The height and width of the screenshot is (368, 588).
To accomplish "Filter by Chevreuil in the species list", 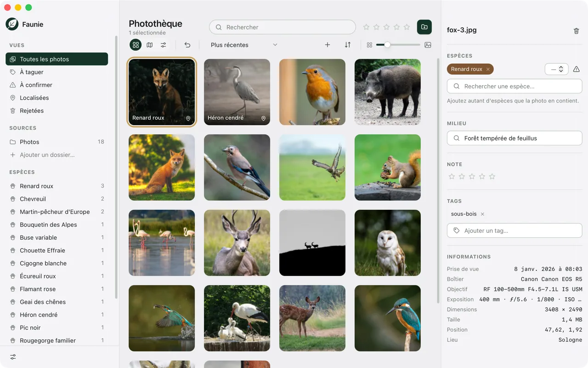I will click(x=57, y=199).
